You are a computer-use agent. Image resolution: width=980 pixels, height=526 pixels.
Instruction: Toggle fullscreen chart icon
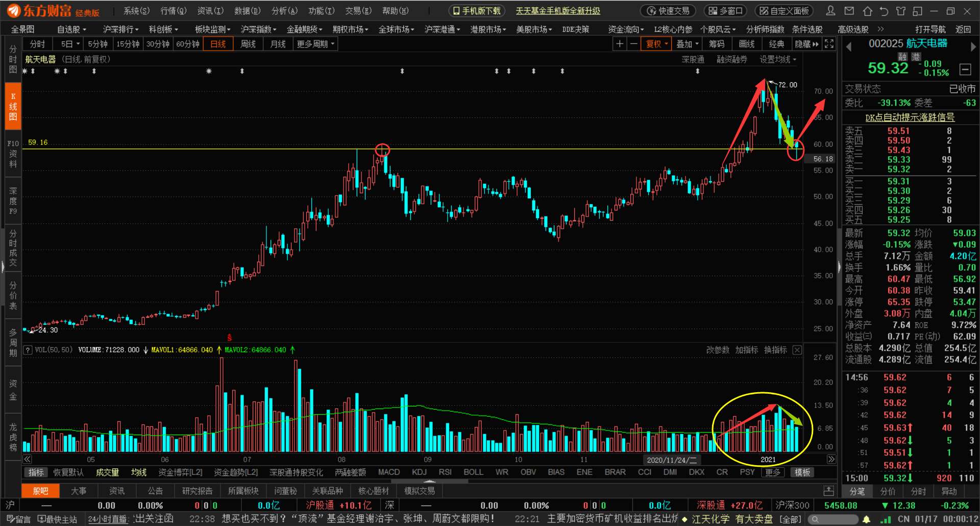[x=829, y=44]
